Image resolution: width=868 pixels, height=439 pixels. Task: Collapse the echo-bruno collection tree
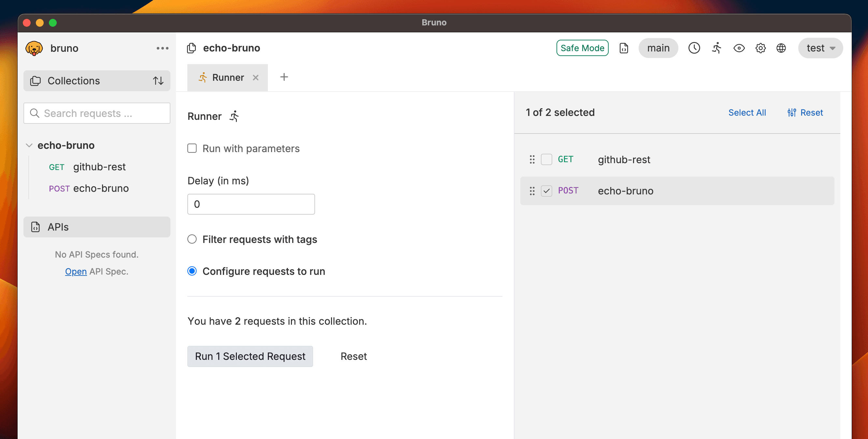[x=29, y=146]
